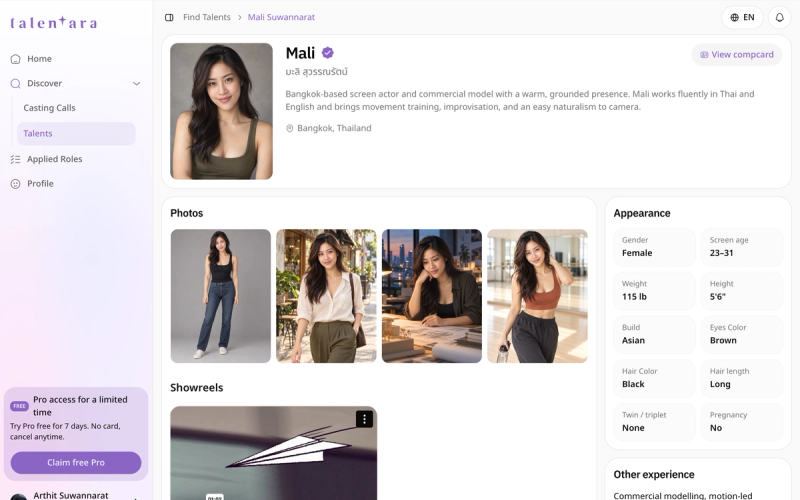800x500 pixels.
Task: Click the Photos section heading
Action: [x=187, y=213]
